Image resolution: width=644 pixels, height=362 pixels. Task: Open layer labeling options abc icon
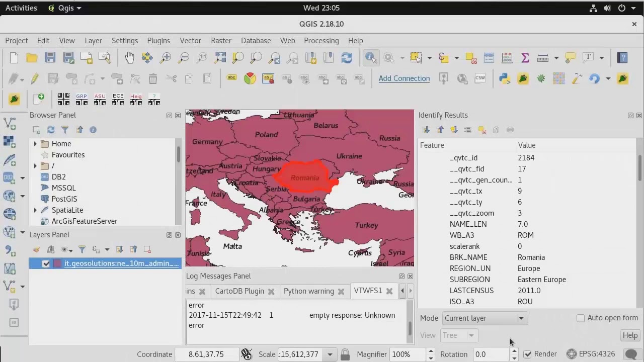(x=231, y=77)
